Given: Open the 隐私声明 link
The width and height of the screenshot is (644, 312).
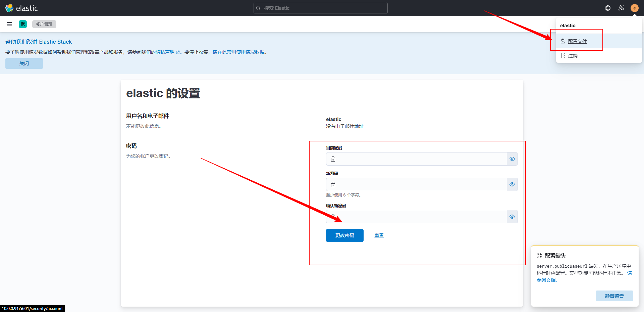Looking at the screenshot, I should [x=168, y=52].
